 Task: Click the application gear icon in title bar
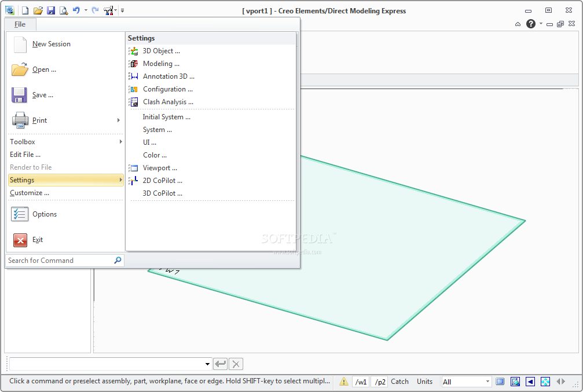[9, 10]
